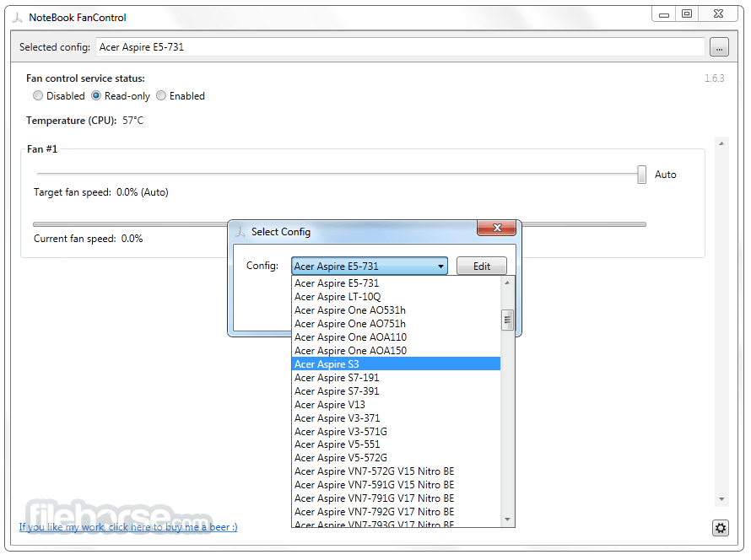Select the Read-only service status option
This screenshot has height=560, width=751.
click(x=96, y=96)
